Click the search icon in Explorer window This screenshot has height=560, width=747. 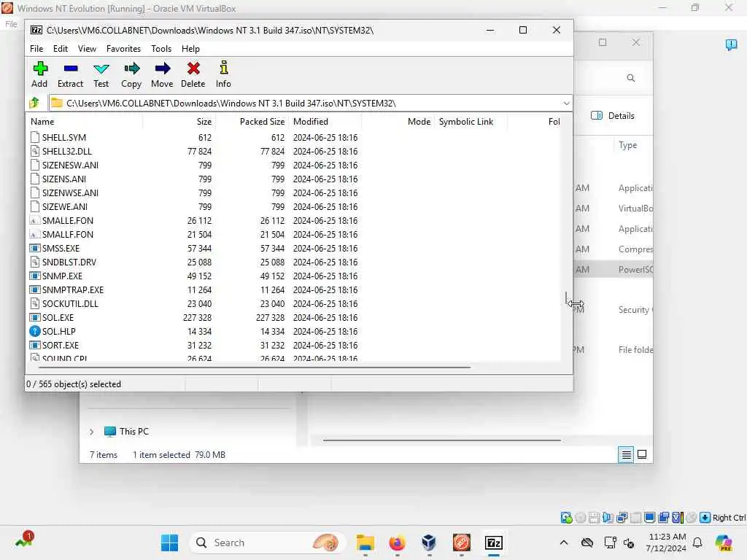pyautogui.click(x=631, y=78)
